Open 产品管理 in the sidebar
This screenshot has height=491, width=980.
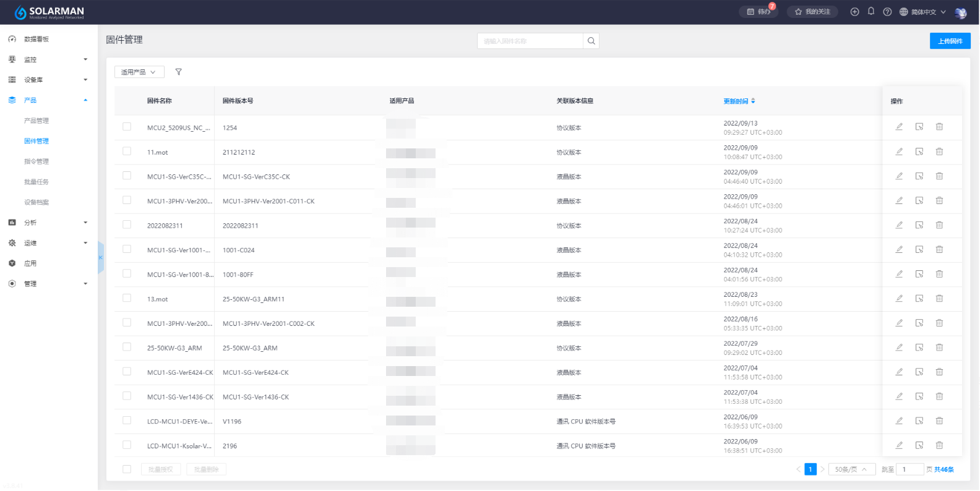coord(37,121)
